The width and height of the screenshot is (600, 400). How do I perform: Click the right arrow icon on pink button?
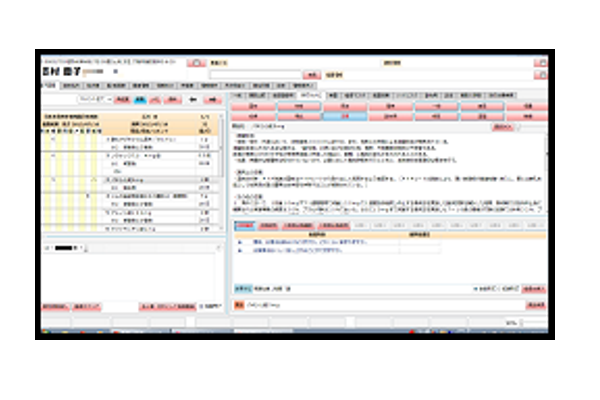pyautogui.click(x=213, y=100)
